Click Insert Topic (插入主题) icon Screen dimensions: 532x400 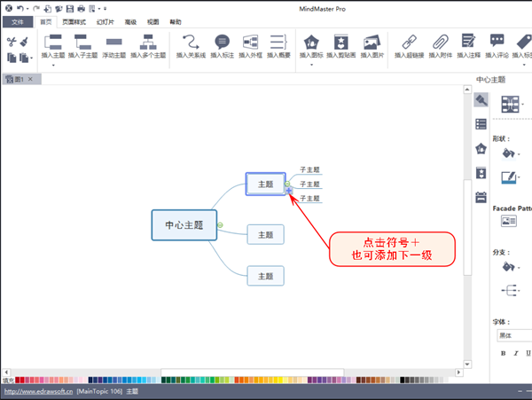53,42
